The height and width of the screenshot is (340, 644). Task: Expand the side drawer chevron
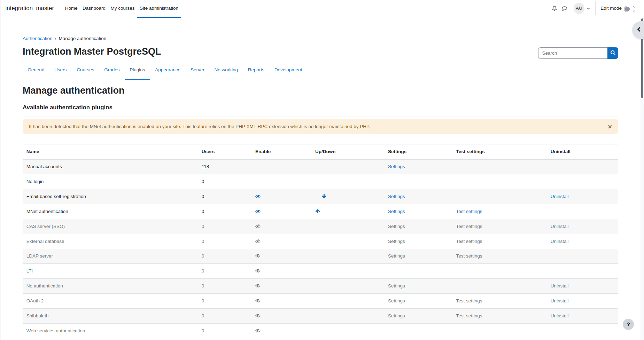click(638, 30)
